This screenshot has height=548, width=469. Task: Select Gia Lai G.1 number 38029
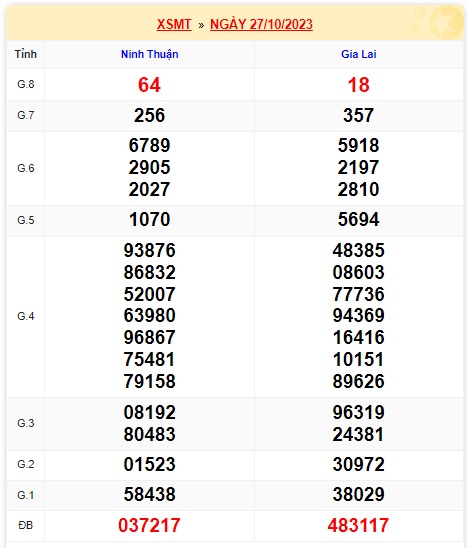click(359, 495)
